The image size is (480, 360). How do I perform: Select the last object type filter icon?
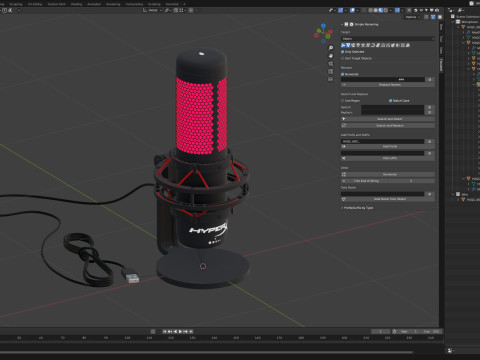click(408, 45)
